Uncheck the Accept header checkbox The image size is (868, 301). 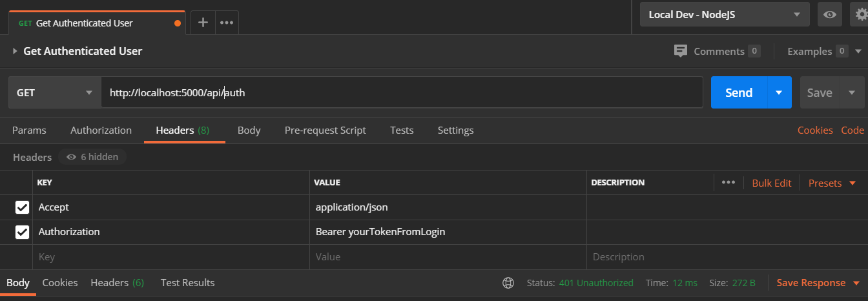22,207
